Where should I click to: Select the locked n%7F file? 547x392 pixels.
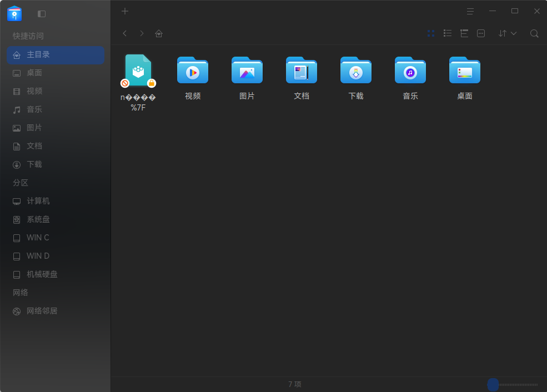[x=138, y=70]
